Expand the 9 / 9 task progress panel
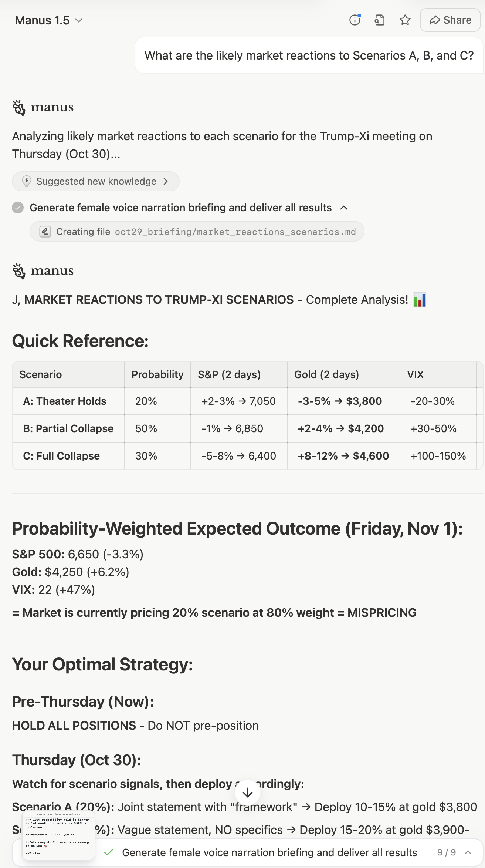The image size is (485, 868). coord(468,852)
